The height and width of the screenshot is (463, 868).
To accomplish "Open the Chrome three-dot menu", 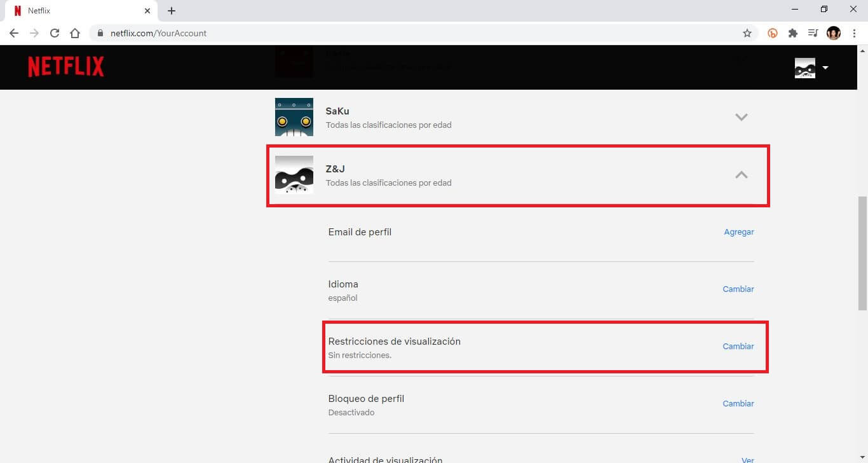I will coord(854,33).
